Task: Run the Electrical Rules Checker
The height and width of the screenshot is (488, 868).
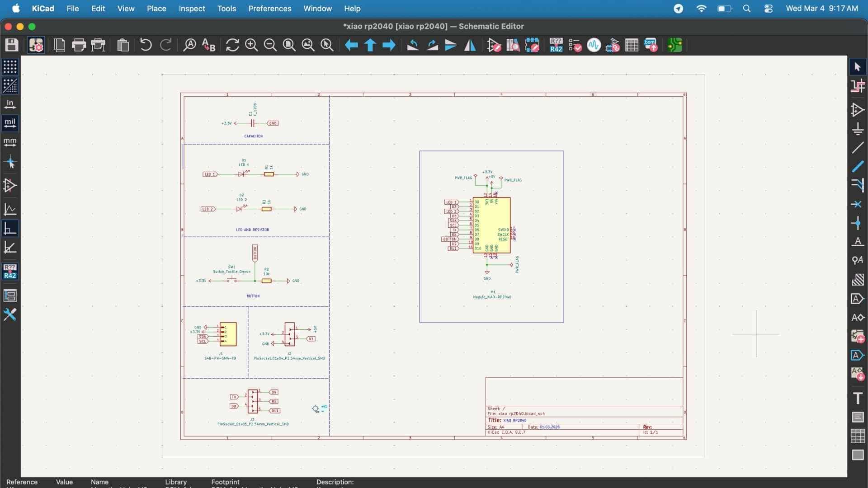Action: point(575,45)
